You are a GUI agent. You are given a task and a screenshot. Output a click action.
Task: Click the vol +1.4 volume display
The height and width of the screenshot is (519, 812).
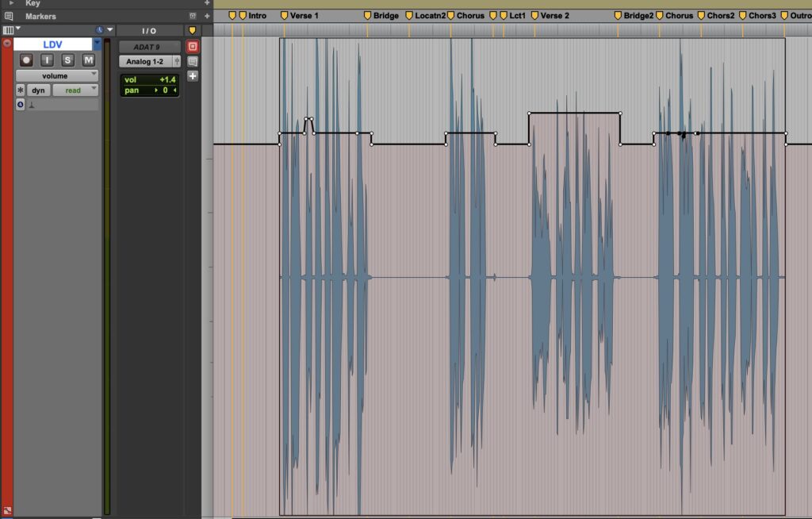(150, 80)
